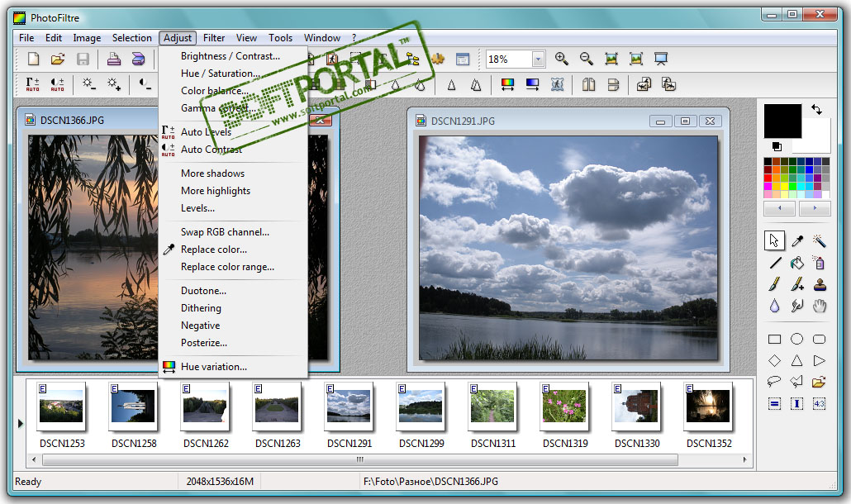The height and width of the screenshot is (504, 851).
Task: Click the Brightness minus sun icon
Action: pos(88,84)
